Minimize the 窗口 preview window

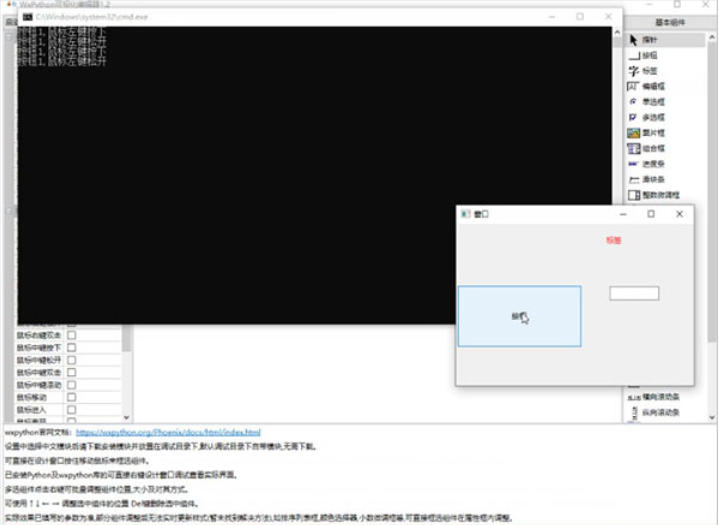click(623, 214)
